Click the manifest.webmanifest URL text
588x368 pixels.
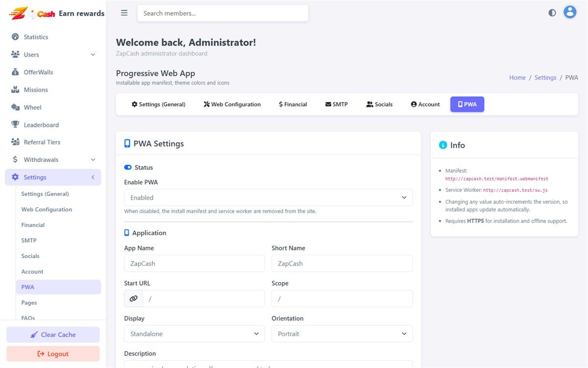[497, 179]
